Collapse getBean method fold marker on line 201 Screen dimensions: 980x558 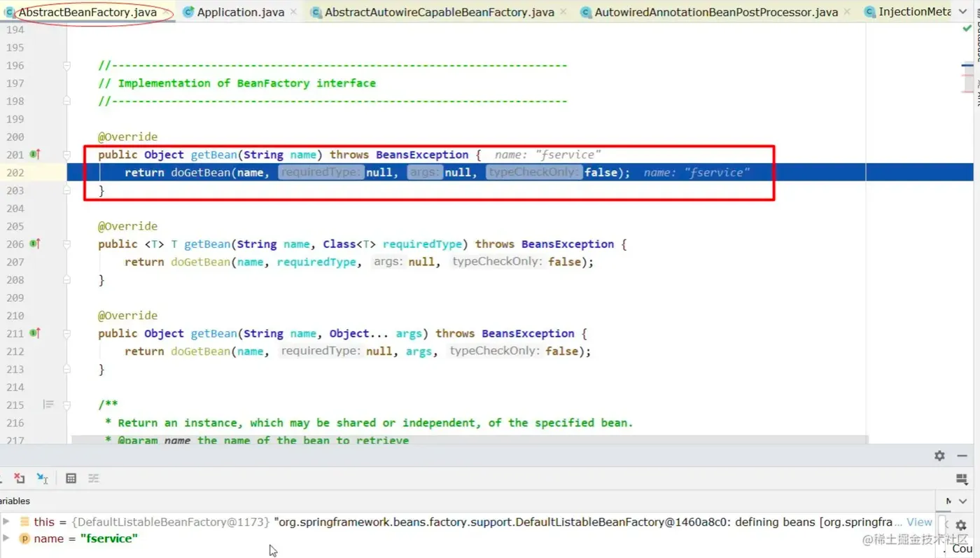click(x=66, y=155)
